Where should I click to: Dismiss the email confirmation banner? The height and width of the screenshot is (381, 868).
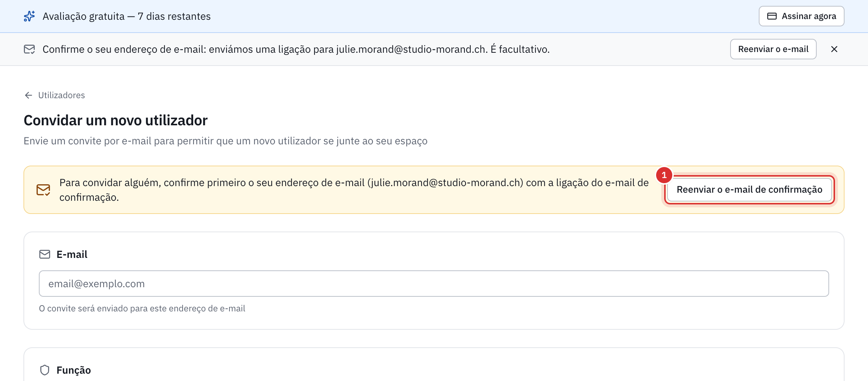[834, 49]
